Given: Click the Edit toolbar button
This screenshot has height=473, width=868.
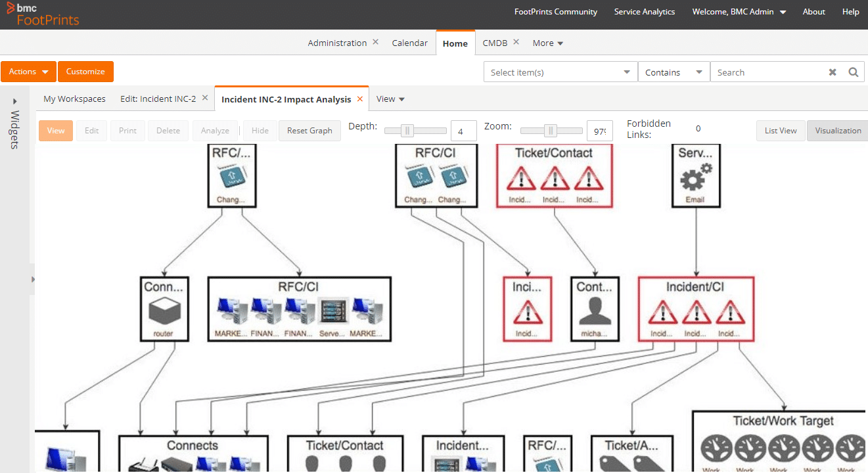Looking at the screenshot, I should [x=92, y=131].
